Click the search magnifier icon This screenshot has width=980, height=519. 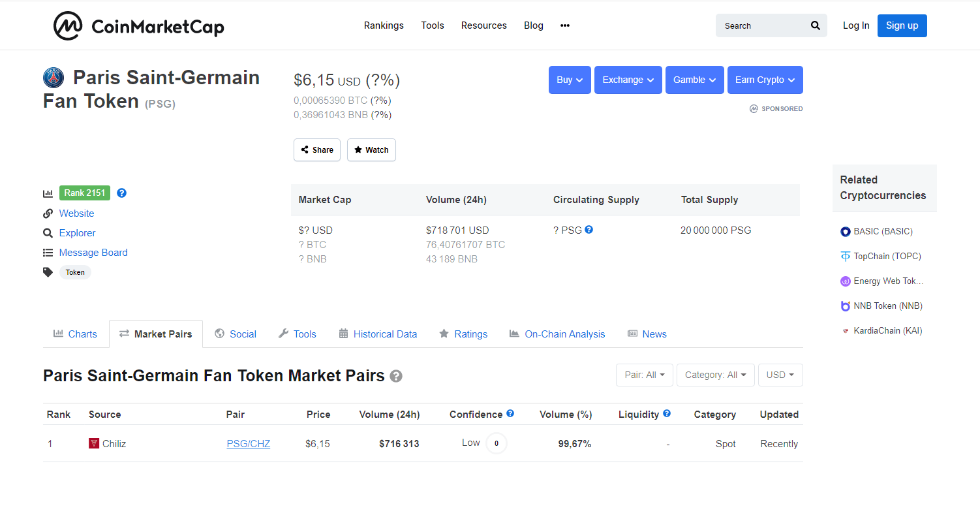tap(815, 25)
